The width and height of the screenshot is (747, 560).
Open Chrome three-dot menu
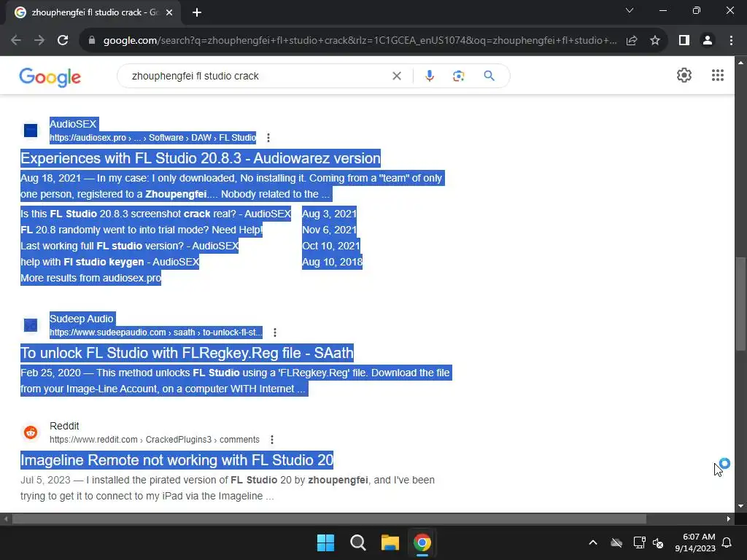click(731, 41)
